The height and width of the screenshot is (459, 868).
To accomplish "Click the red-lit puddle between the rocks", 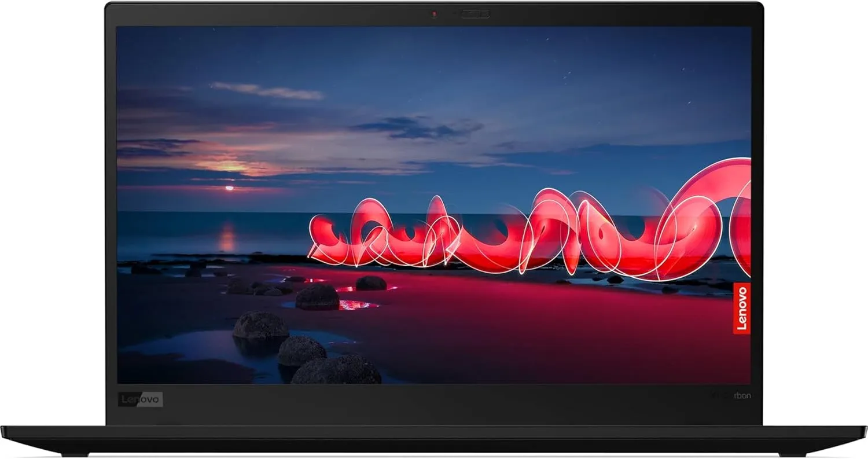I will click(358, 304).
